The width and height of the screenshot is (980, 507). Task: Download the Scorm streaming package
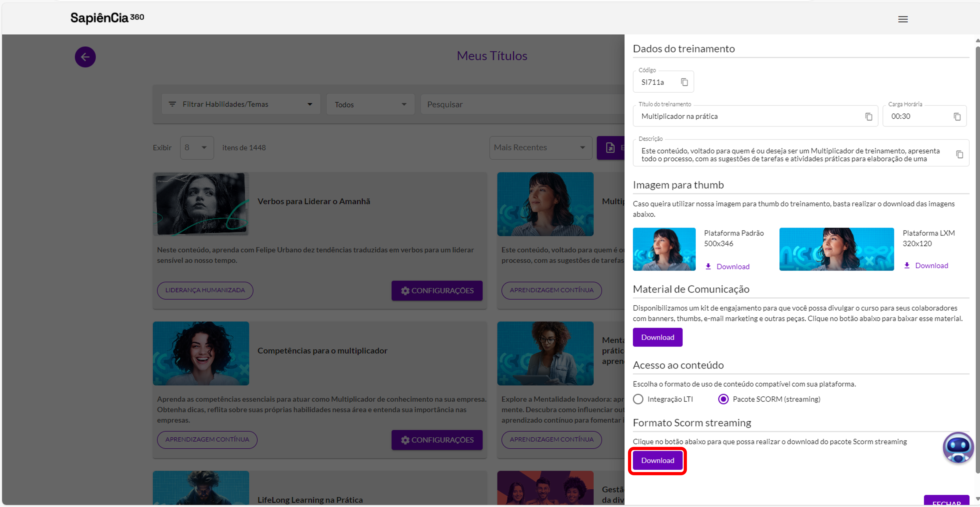pyautogui.click(x=657, y=460)
